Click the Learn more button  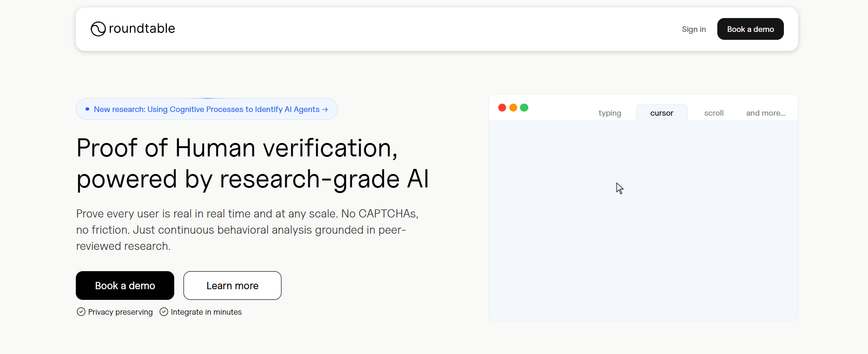pos(232,286)
